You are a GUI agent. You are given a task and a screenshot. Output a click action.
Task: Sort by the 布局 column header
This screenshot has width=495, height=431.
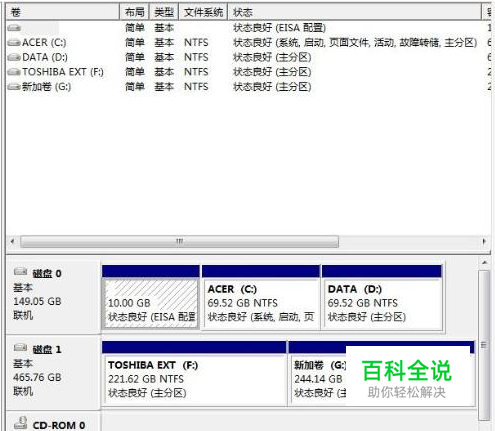pyautogui.click(x=134, y=12)
